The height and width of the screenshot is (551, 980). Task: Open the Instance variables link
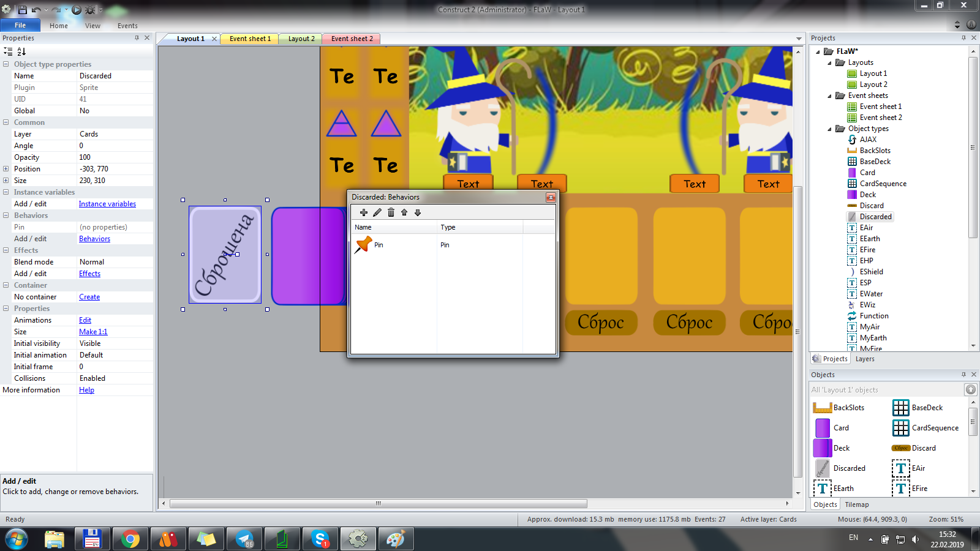click(x=107, y=204)
